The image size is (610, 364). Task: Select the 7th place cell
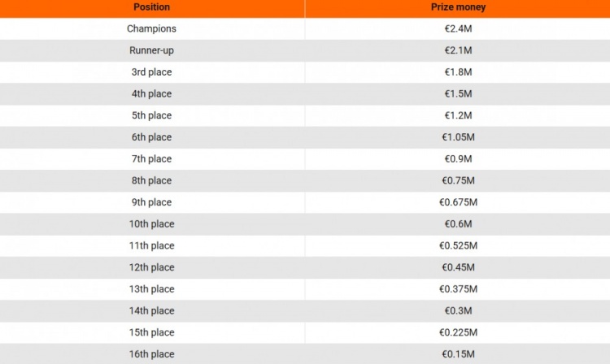[x=152, y=158]
